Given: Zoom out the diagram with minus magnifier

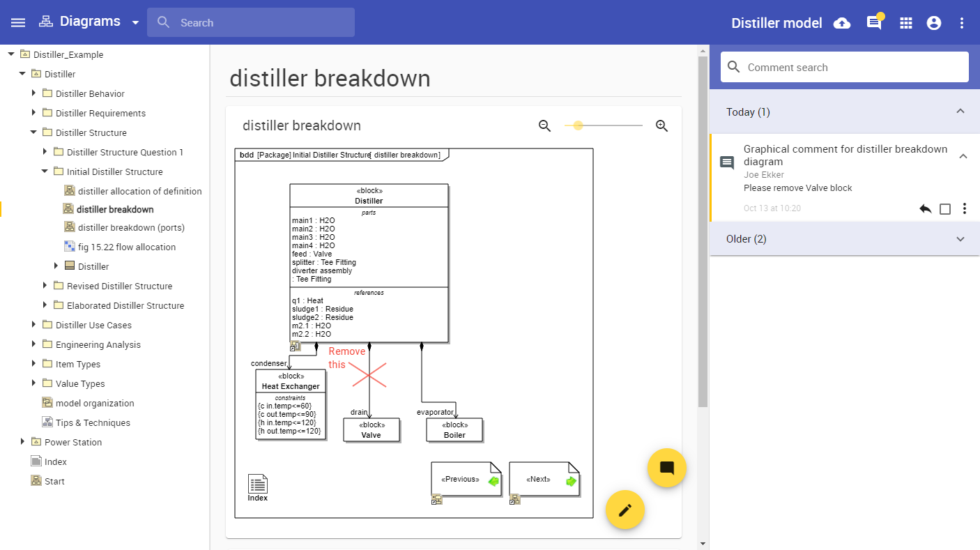Looking at the screenshot, I should 545,125.
